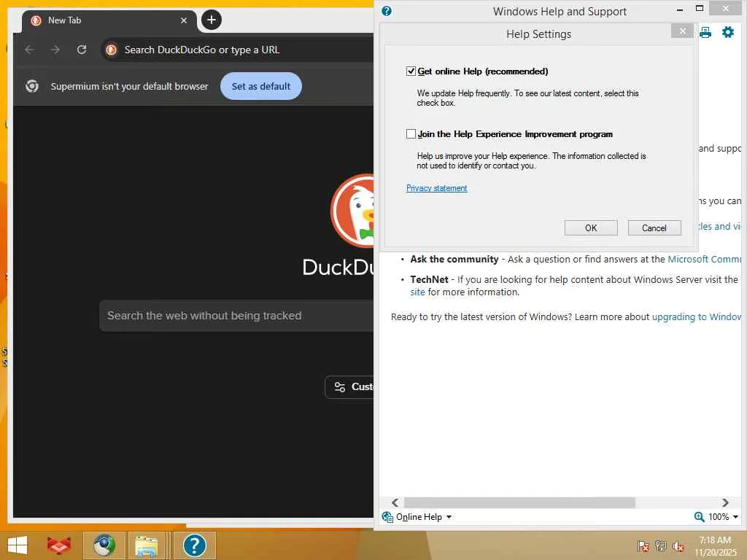
Task: Maximize the Windows Help and Support window
Action: pos(700,8)
